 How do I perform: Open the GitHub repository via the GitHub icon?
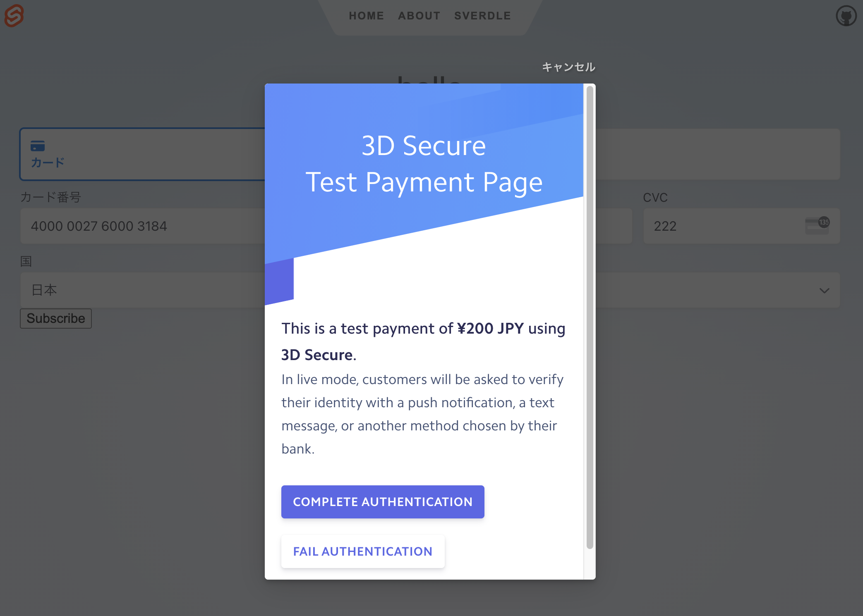pyautogui.click(x=846, y=16)
